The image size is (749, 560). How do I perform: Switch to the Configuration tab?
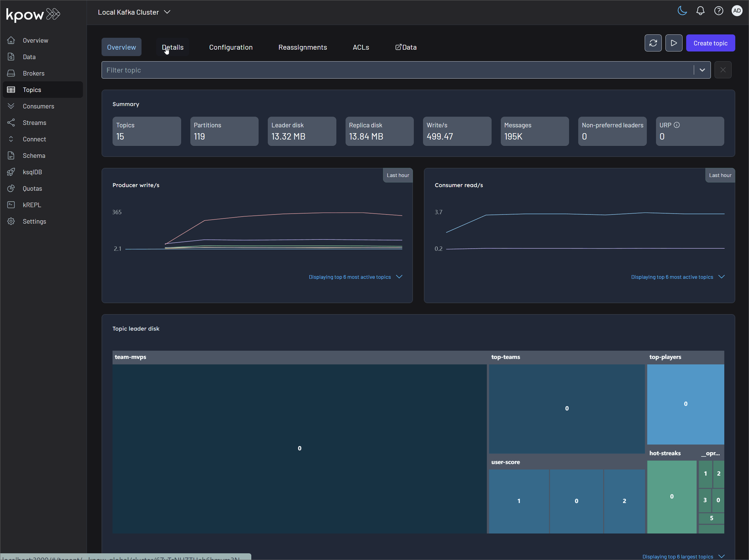231,47
